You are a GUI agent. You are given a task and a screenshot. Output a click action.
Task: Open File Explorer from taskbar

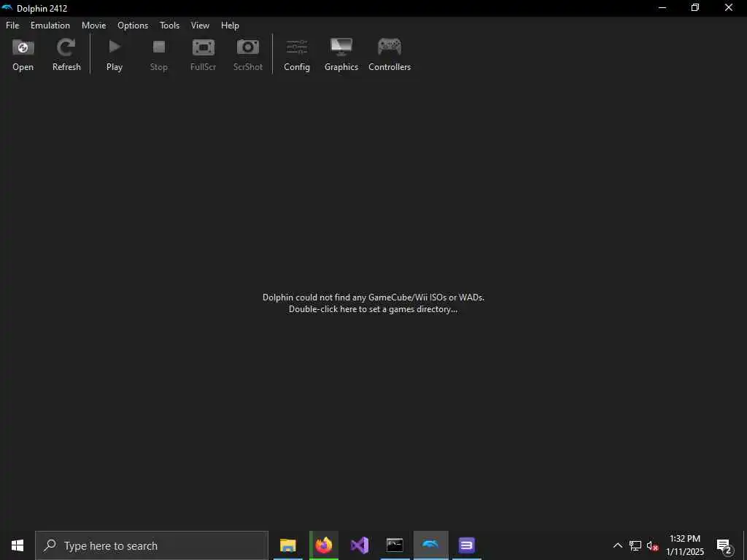287,545
